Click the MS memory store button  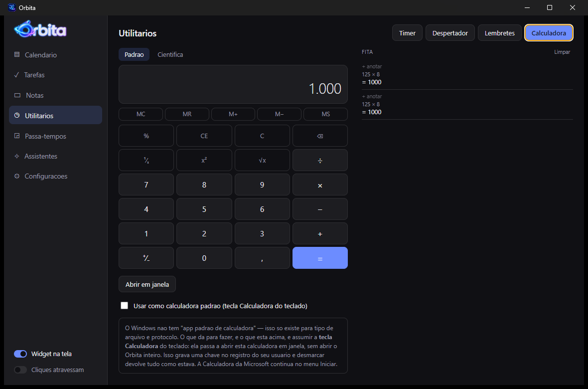(x=325, y=114)
